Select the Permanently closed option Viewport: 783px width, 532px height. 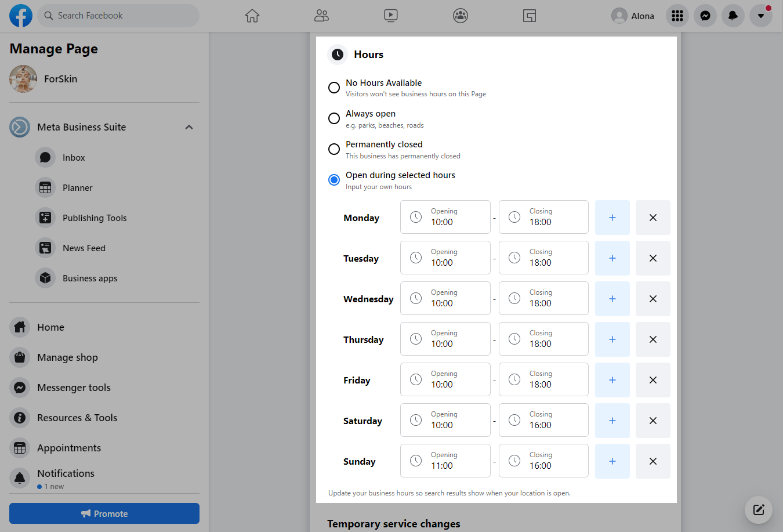tap(334, 149)
